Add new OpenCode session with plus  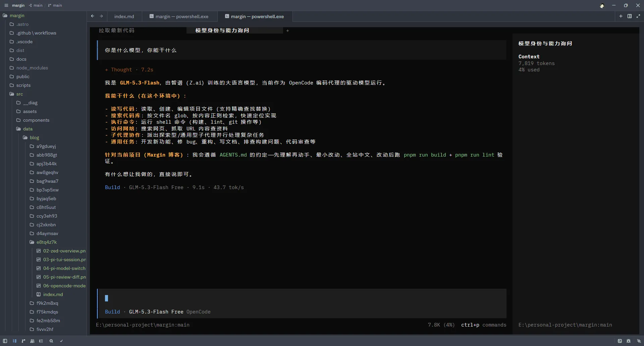tap(287, 31)
